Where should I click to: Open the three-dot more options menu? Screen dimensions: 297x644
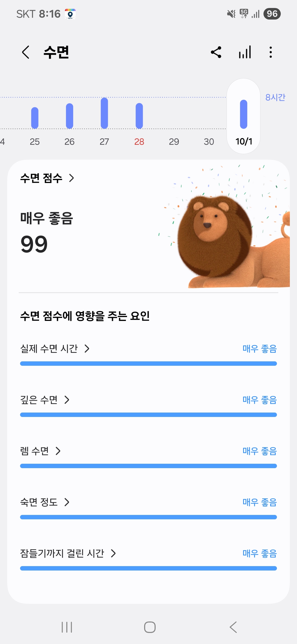click(x=271, y=52)
